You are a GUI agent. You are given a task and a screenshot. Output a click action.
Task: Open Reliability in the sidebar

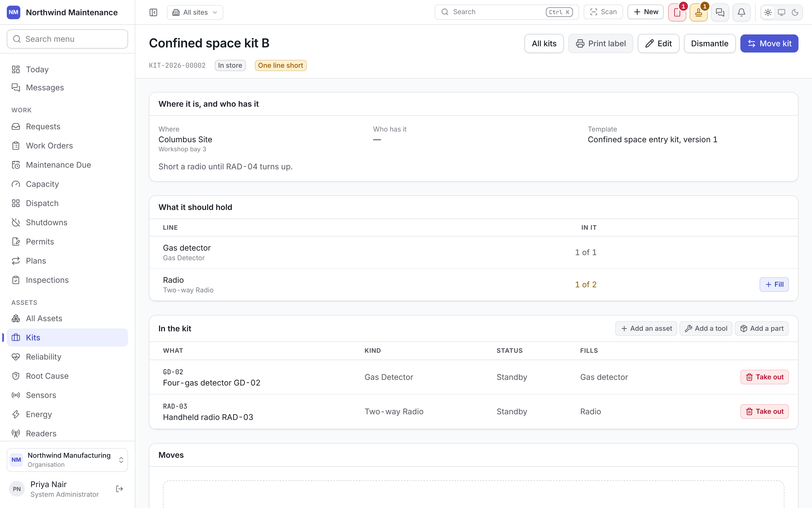[67, 356]
